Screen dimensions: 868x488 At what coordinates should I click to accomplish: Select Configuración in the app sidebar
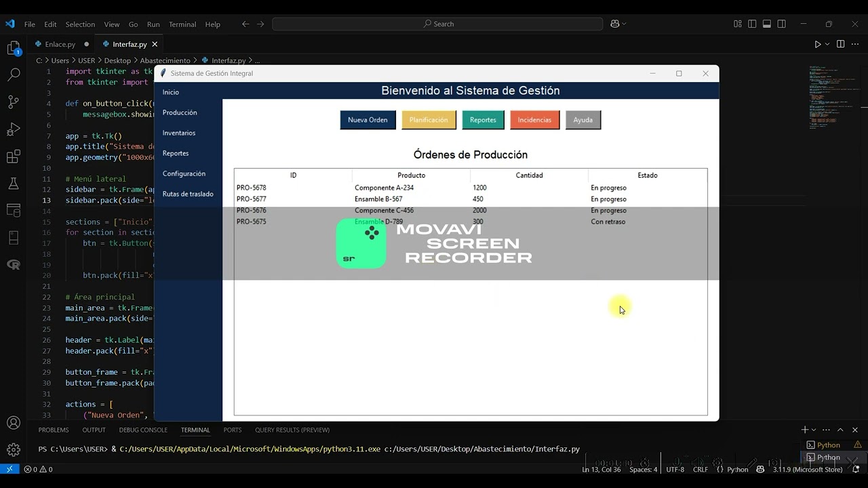(189, 174)
